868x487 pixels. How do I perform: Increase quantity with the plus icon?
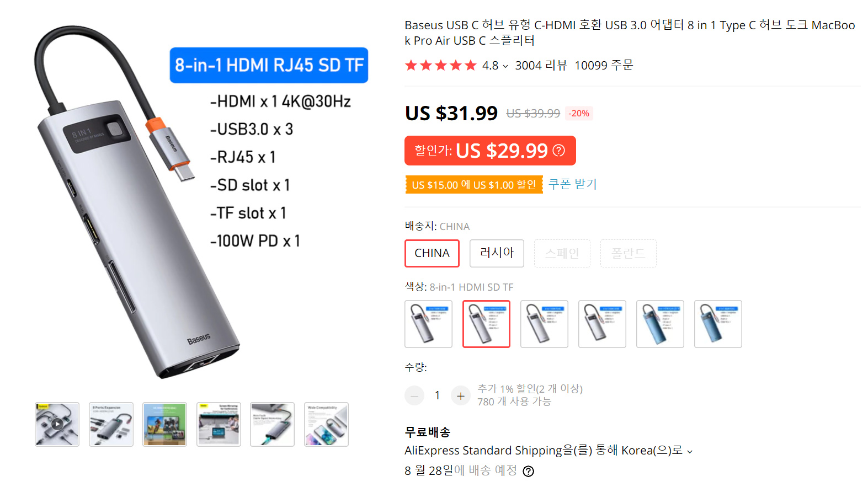[x=461, y=395]
